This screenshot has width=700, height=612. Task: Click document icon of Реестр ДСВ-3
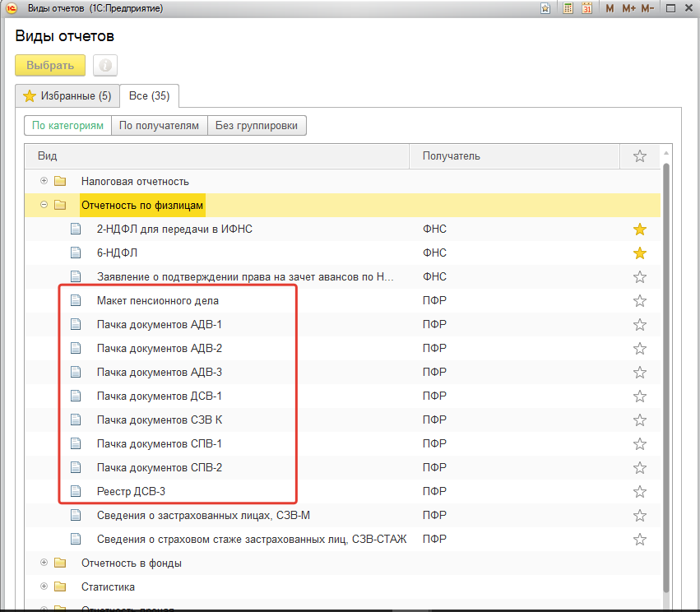pos(76,491)
